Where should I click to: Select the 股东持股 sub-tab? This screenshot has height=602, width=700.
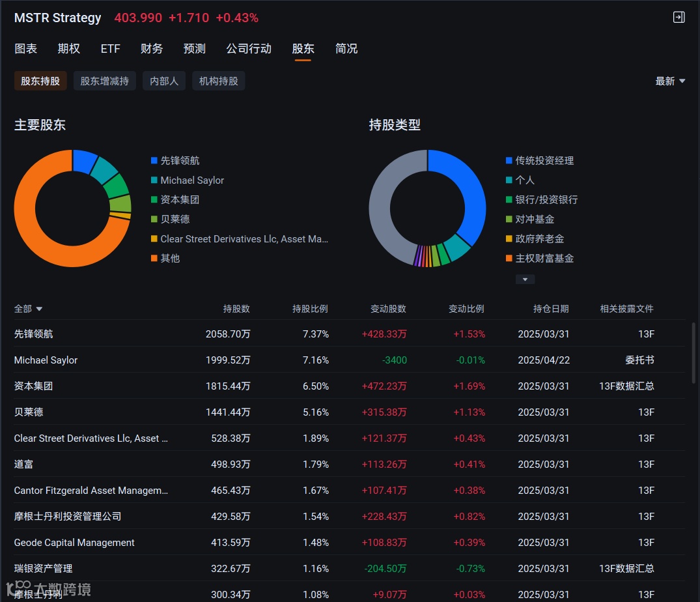[x=40, y=81]
